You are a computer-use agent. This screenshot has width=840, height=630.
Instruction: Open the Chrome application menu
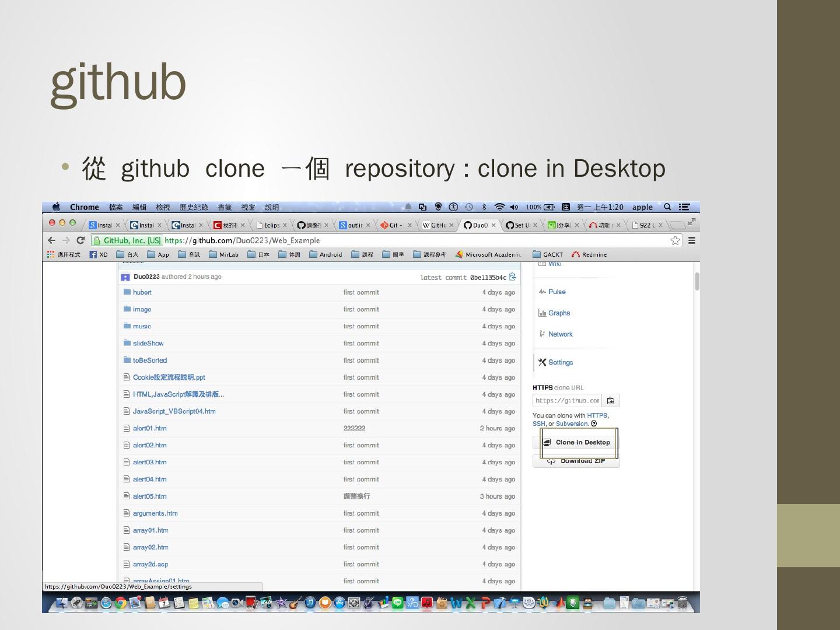tap(85, 207)
